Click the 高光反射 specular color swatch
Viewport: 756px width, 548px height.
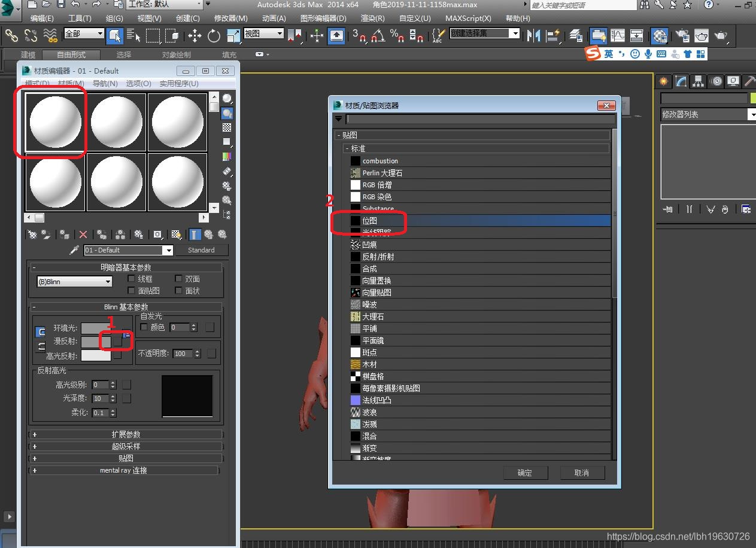pyautogui.click(x=96, y=356)
